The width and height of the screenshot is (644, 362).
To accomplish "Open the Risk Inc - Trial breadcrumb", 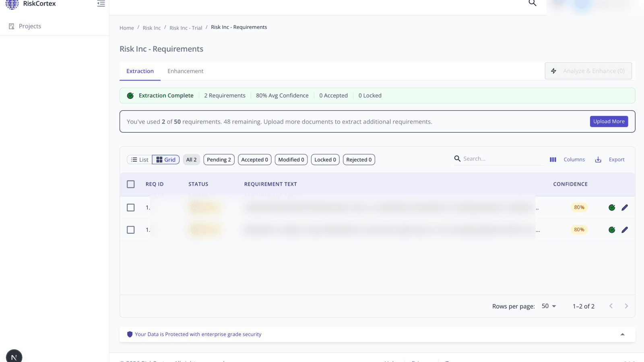I will point(186,28).
